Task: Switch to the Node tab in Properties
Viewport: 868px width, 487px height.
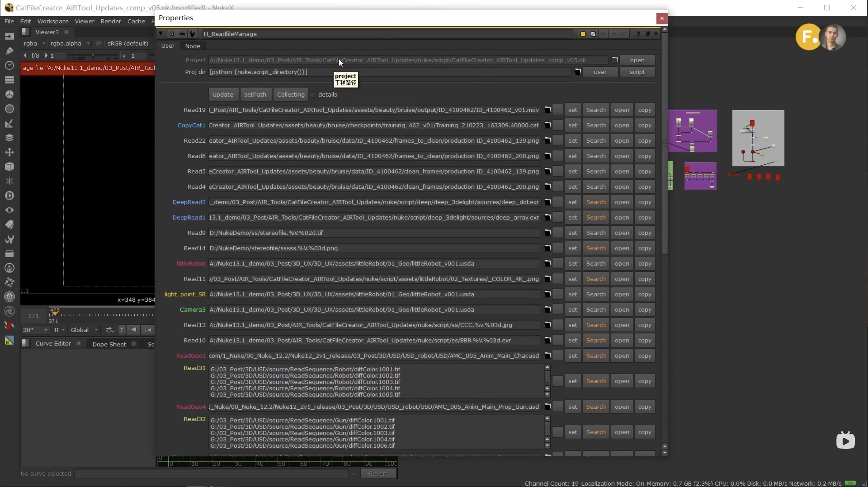Action: tap(192, 46)
